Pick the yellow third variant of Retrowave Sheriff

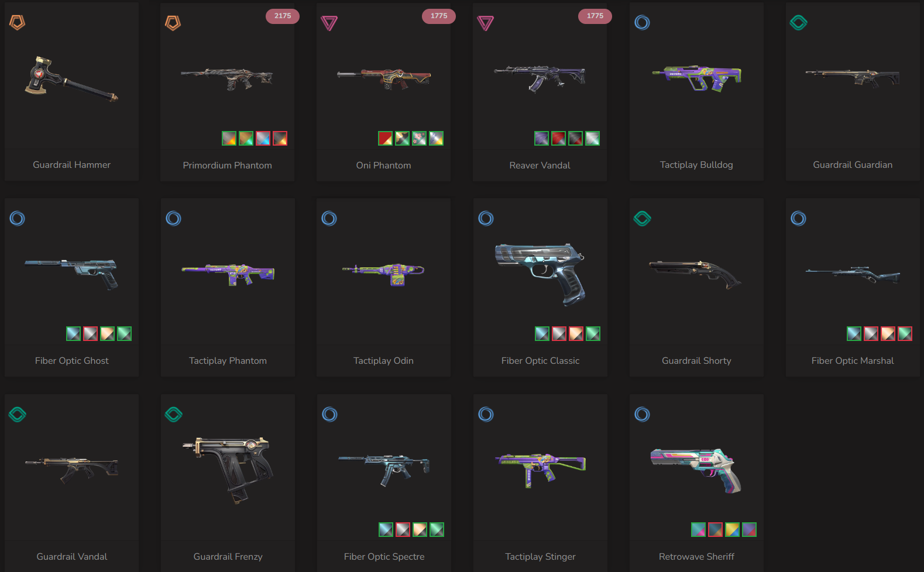pos(732,530)
